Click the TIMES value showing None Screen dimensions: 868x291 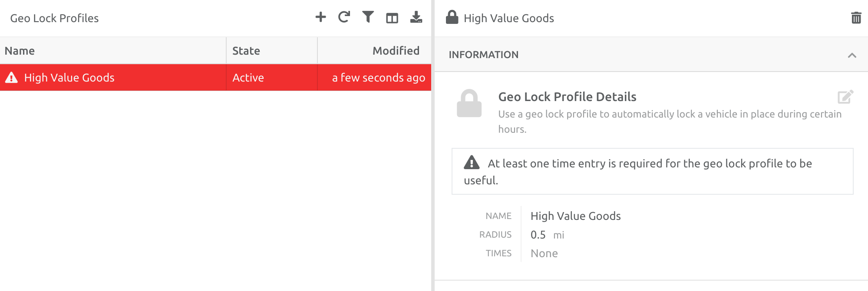(544, 253)
